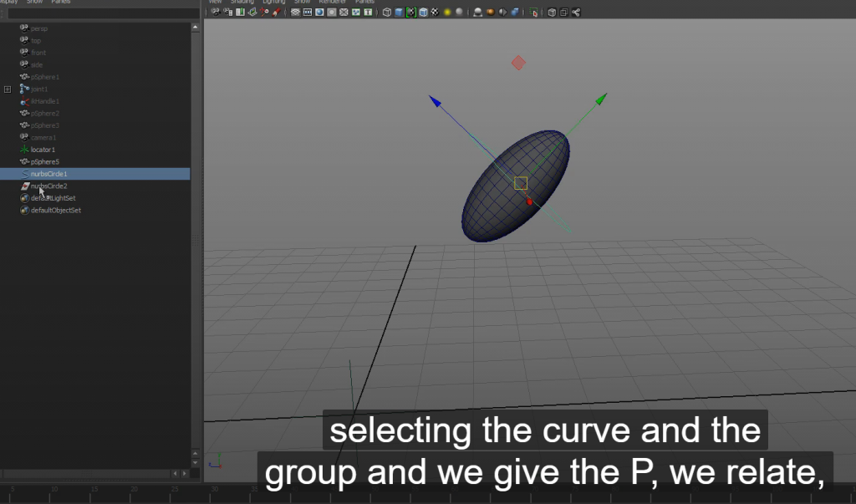
Task: Click frame 10 on the time slider
Action: coord(54,491)
